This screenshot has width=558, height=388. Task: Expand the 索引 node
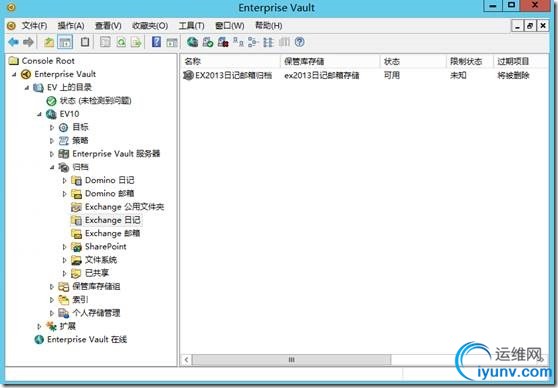tap(52, 300)
